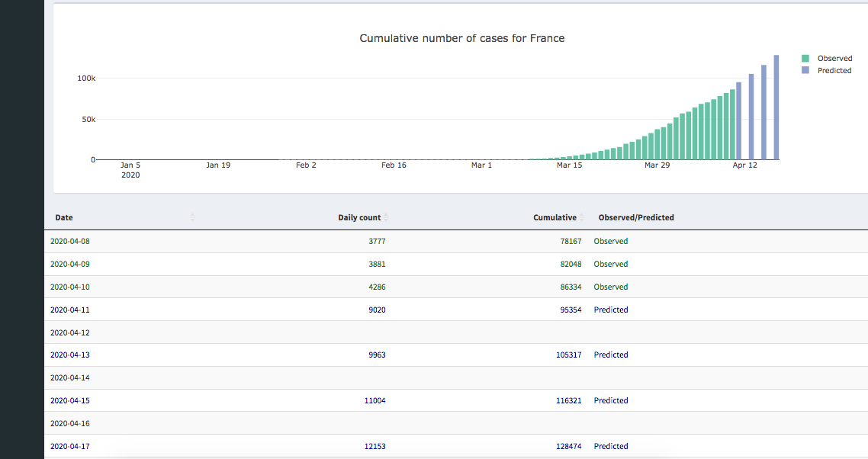
Task: Click the Daily count column header
Action: (x=358, y=218)
